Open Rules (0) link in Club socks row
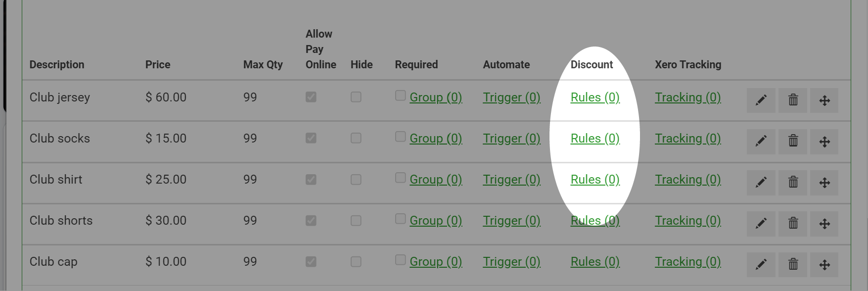Screen dimensions: 868x291 595,139
